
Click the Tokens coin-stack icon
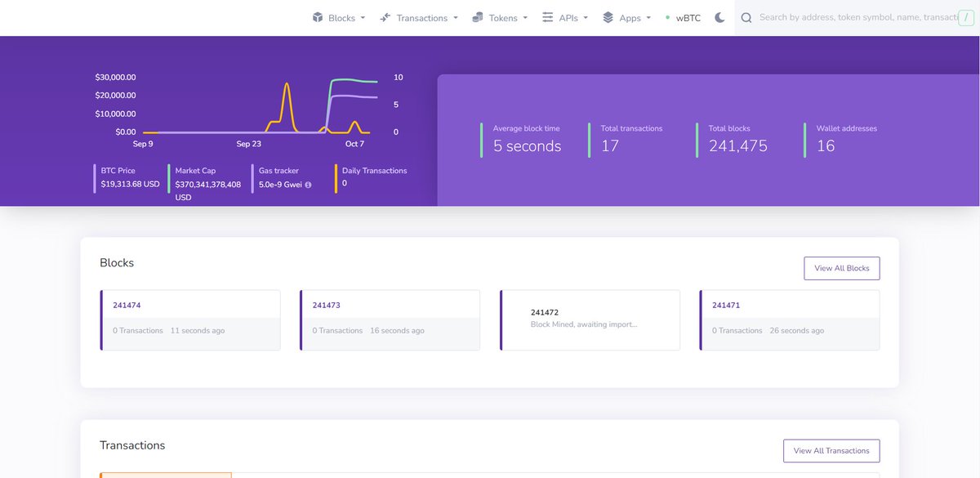478,17
